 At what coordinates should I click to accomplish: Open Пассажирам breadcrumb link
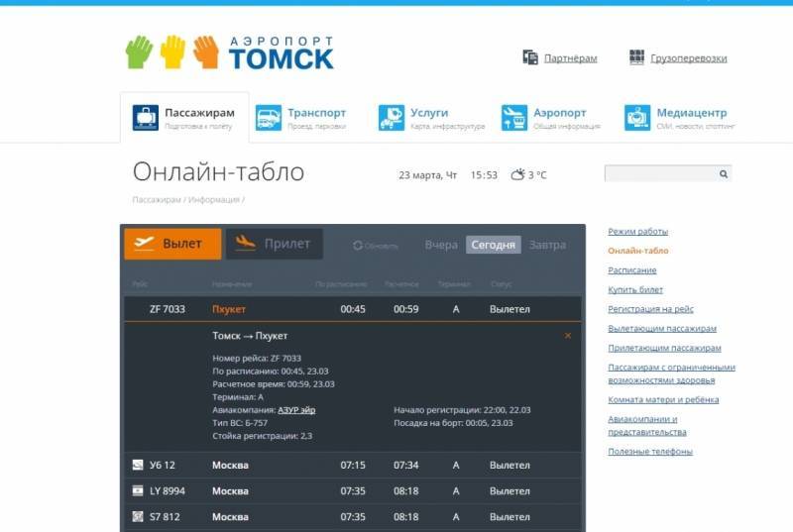coord(157,199)
